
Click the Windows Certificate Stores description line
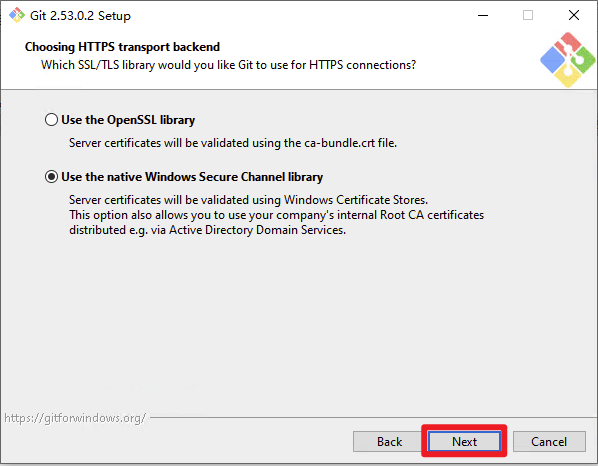(x=249, y=200)
